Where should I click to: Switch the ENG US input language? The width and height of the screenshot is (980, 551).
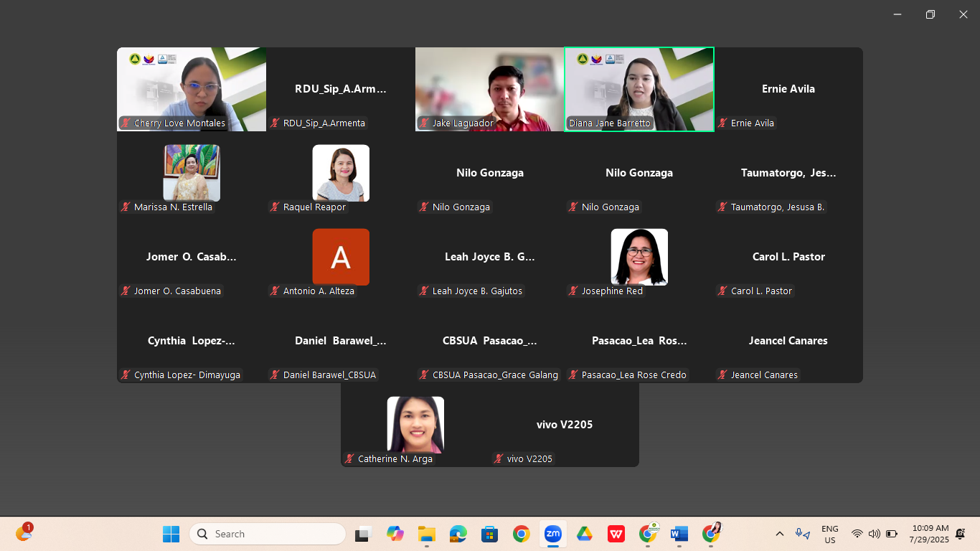point(829,534)
